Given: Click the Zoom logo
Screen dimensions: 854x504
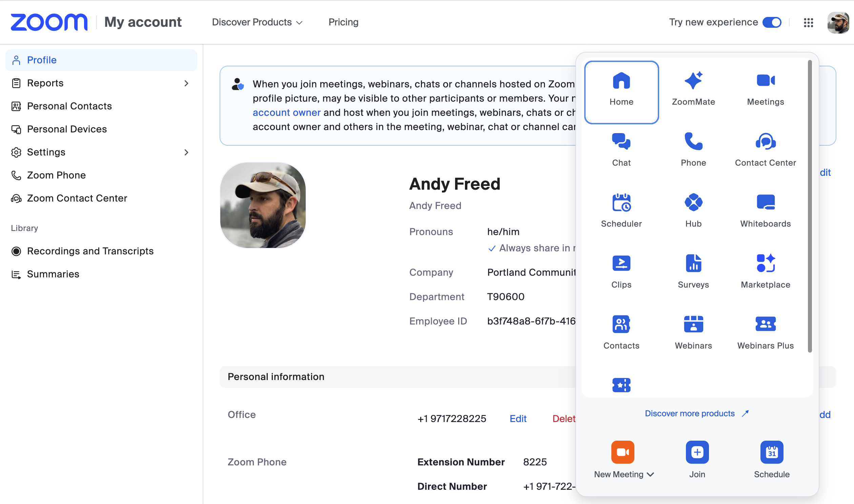Looking at the screenshot, I should pos(49,22).
